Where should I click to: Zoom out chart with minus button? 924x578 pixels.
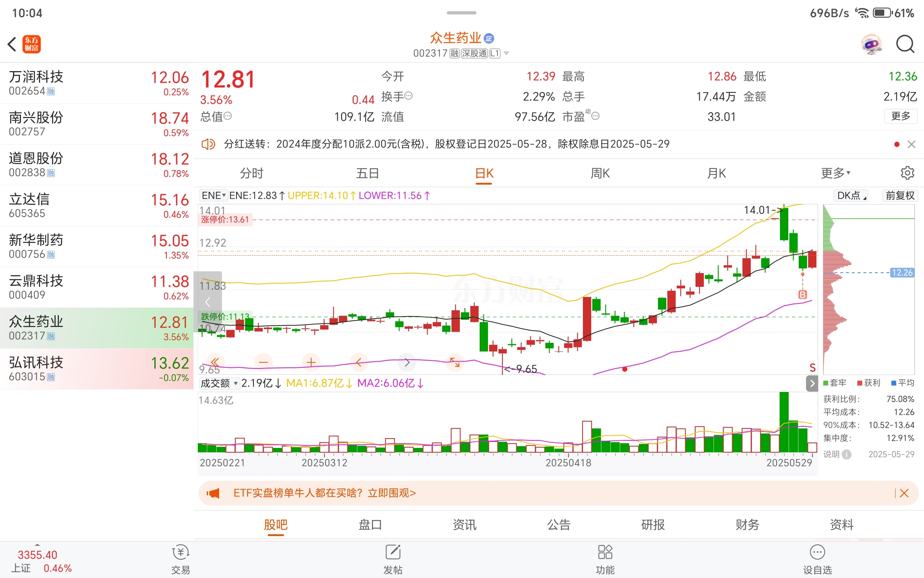(x=263, y=362)
